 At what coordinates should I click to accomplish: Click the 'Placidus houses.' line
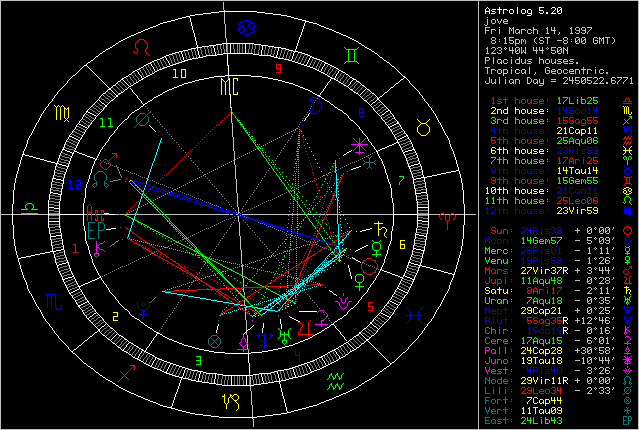[532, 61]
